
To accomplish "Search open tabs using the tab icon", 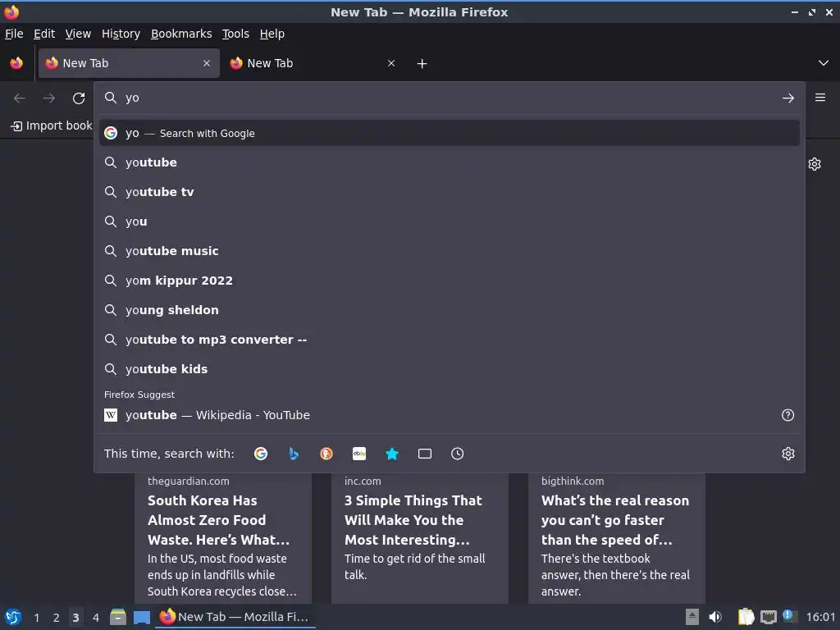I will tap(424, 454).
